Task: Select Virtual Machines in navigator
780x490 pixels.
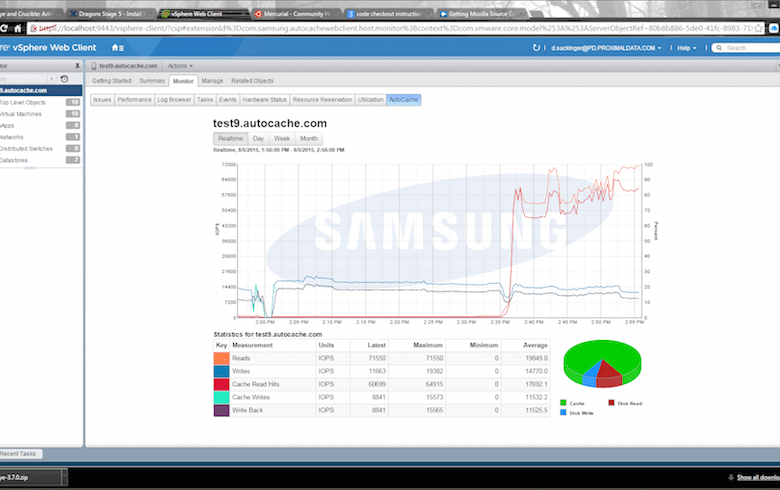Action: coord(40,114)
